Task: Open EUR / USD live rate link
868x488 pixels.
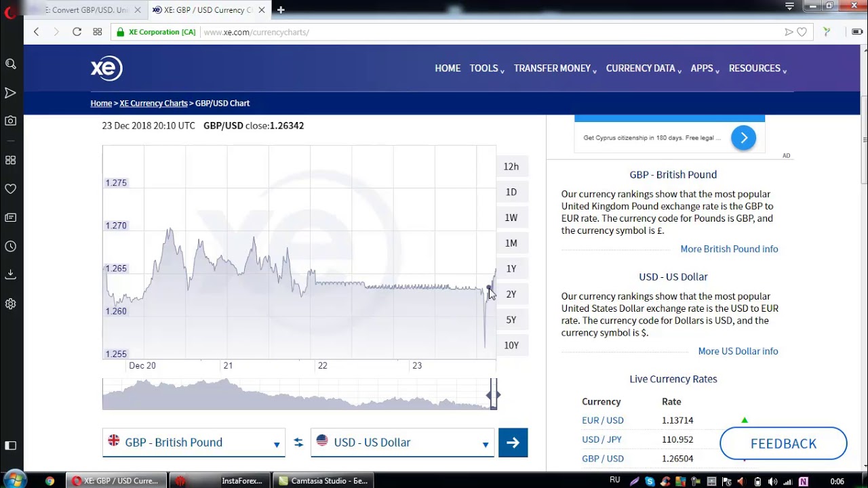Action: point(603,420)
